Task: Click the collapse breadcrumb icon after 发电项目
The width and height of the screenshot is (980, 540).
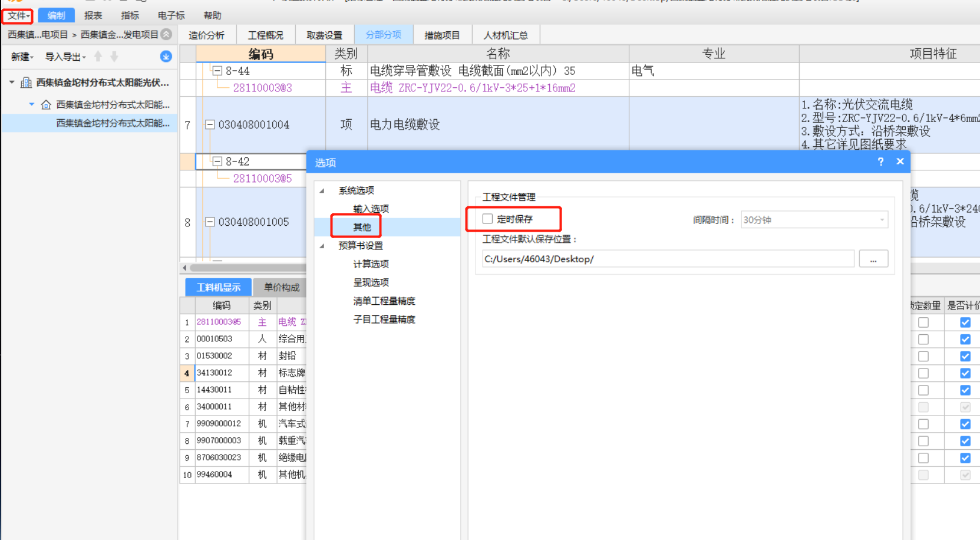Action: pos(166,34)
